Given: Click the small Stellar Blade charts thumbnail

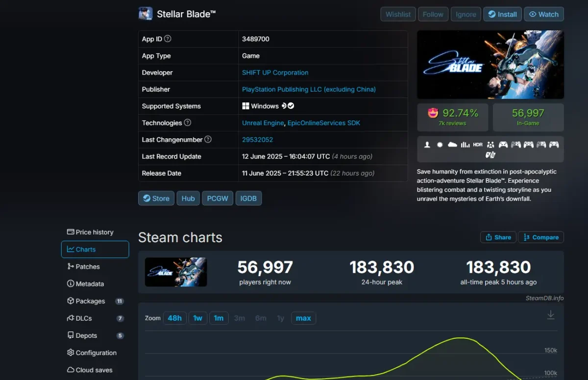Looking at the screenshot, I should [x=176, y=272].
